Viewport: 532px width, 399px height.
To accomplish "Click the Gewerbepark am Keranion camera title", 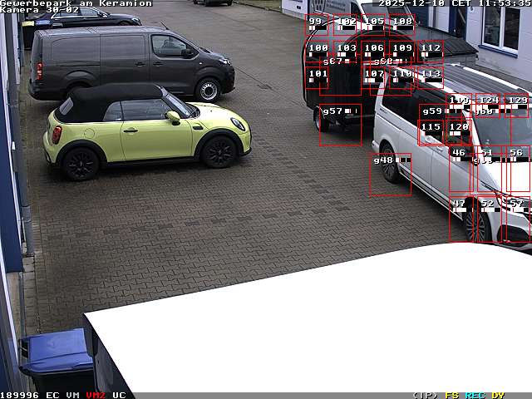I will click(76, 3).
